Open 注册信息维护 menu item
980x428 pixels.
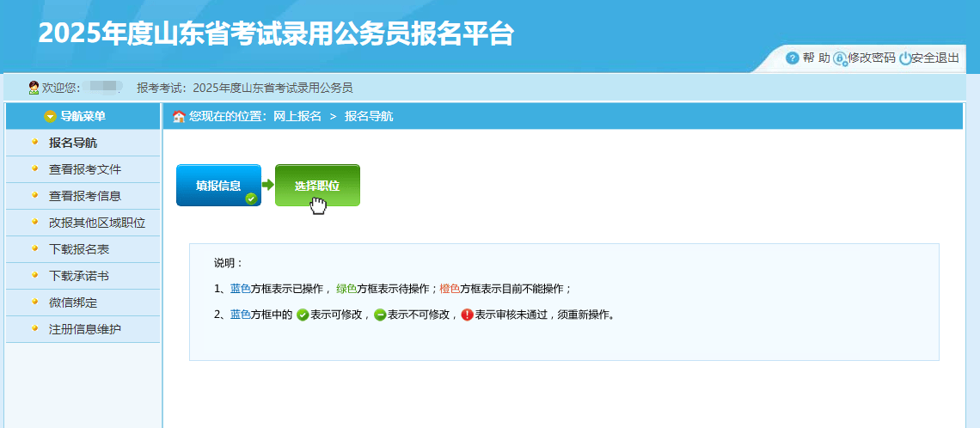pos(83,328)
